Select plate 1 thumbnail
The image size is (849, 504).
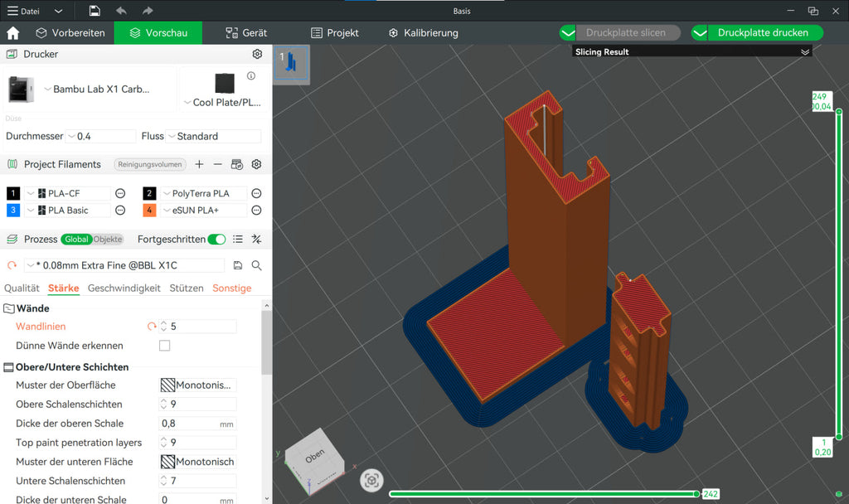click(291, 63)
